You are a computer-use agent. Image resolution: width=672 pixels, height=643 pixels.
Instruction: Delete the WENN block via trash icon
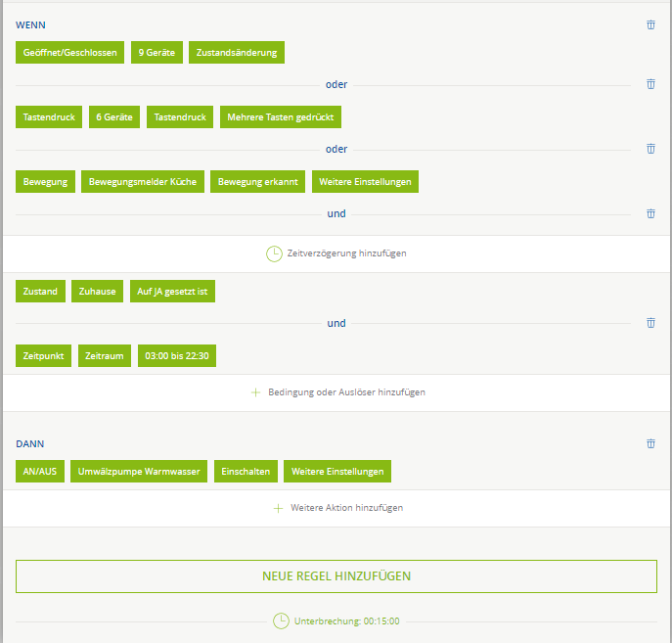click(x=650, y=25)
